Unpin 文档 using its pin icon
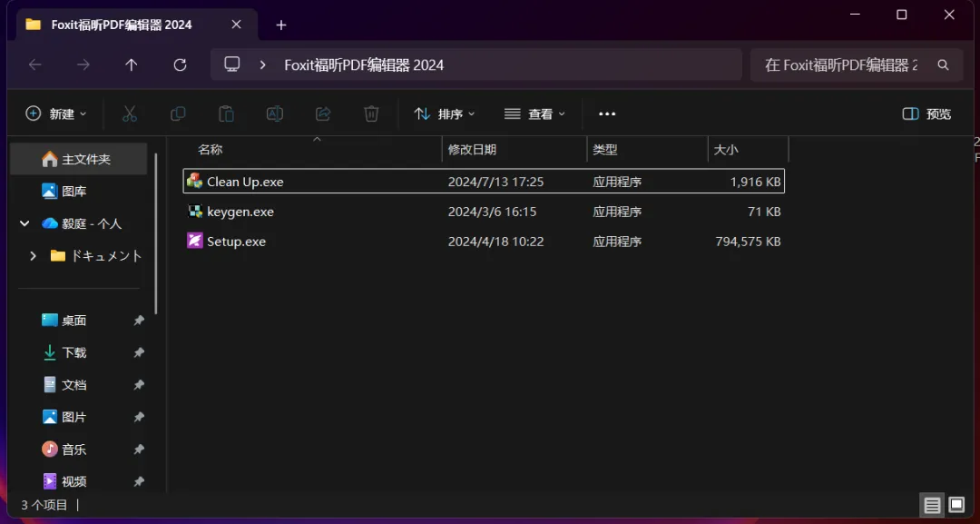 pyautogui.click(x=139, y=384)
